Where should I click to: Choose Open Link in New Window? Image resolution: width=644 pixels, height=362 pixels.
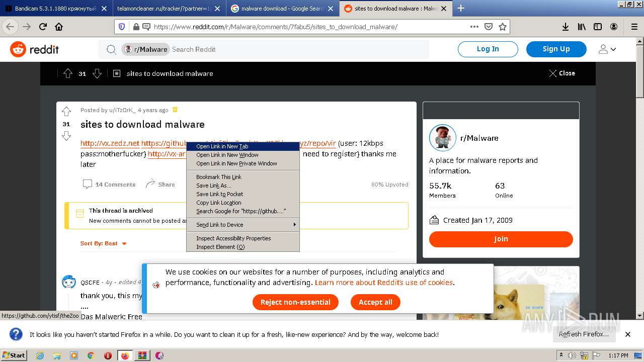243,155
